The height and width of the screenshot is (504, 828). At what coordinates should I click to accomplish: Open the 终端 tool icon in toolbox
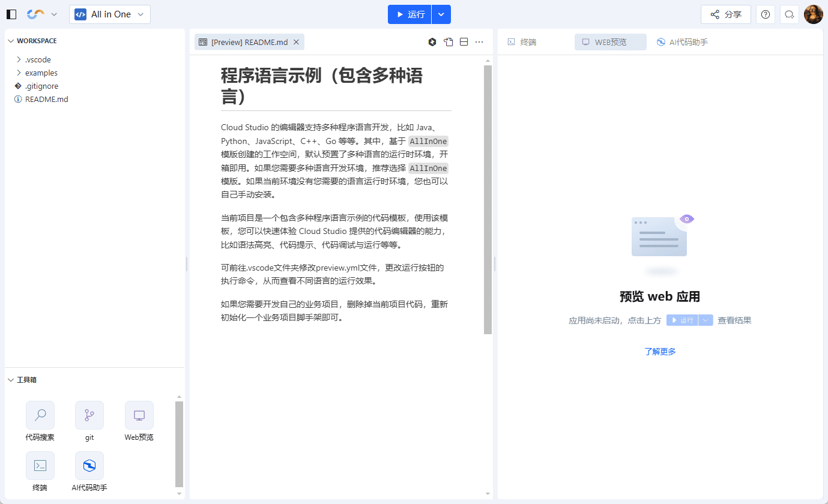click(40, 466)
